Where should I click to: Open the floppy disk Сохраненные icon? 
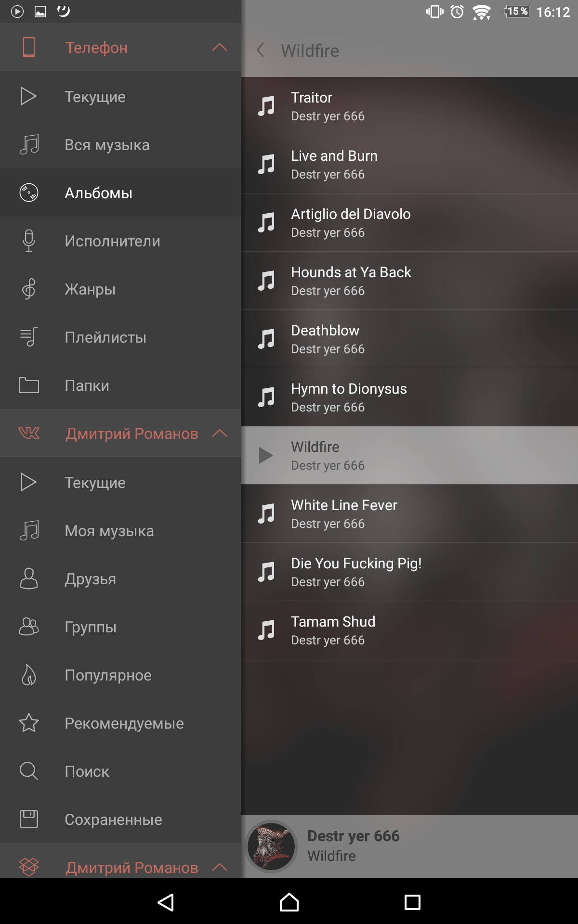pyautogui.click(x=29, y=819)
